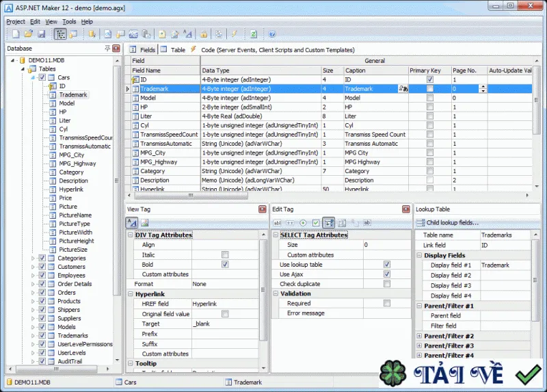Viewport: 547px width, 392px height.
Task: Click the Open project folder icon
Action: (x=29, y=34)
